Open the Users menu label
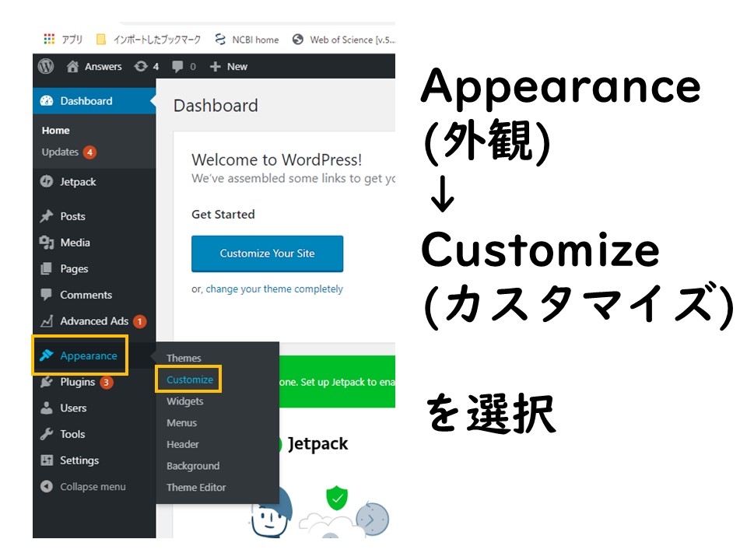The width and height of the screenshot is (747, 560). coord(73,408)
